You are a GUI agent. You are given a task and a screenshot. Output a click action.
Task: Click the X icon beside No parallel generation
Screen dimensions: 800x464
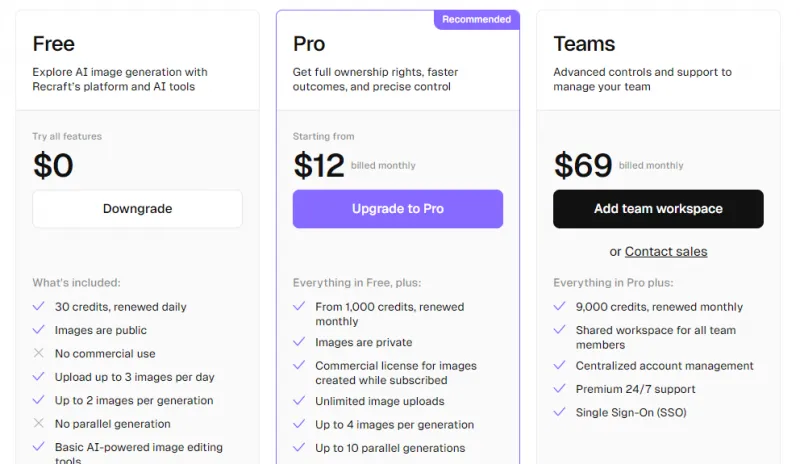[39, 424]
